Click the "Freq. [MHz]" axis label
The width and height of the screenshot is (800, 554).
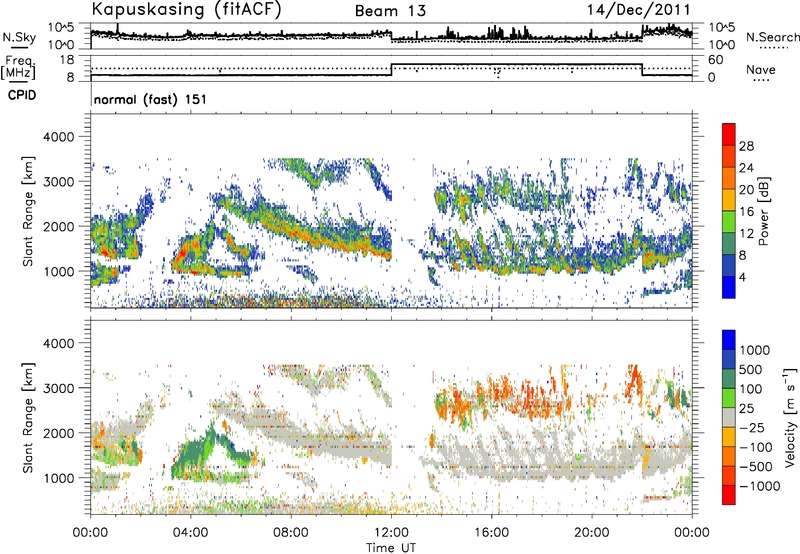[18, 68]
